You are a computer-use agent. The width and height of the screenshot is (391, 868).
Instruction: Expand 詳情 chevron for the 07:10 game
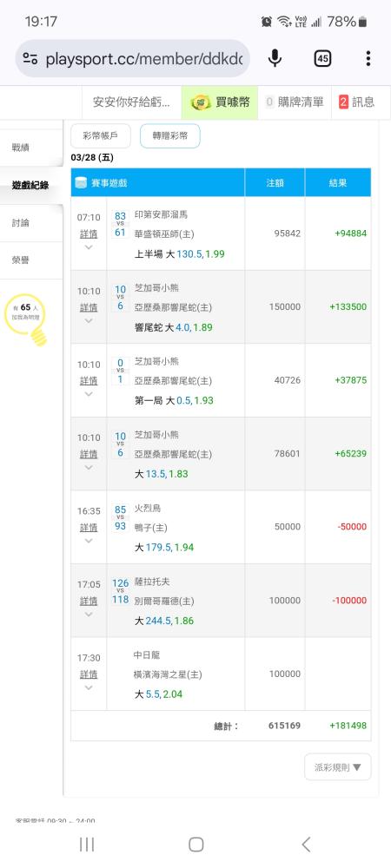coord(89,247)
